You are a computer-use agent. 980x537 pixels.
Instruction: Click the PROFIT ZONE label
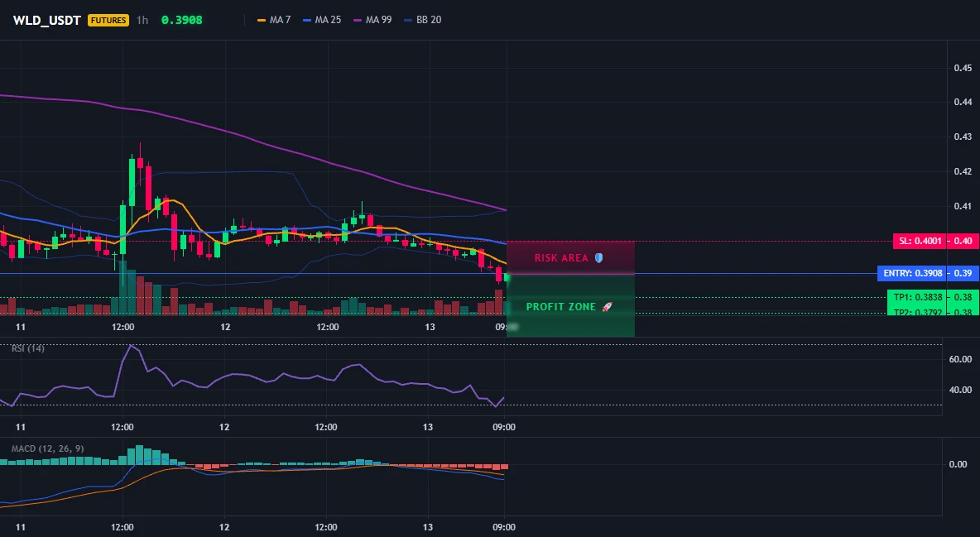tap(561, 307)
